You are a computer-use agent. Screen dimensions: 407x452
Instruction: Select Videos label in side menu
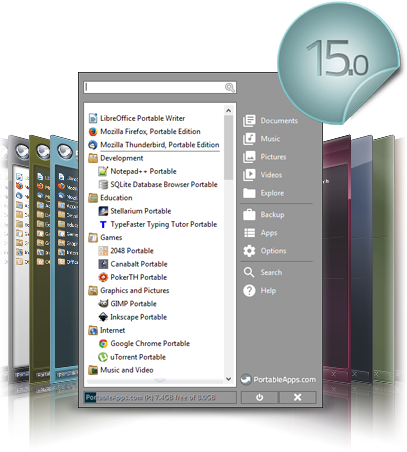271,175
